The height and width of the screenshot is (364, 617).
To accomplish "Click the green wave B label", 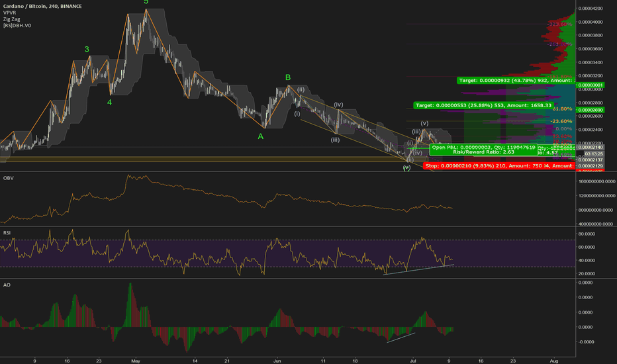I will click(x=287, y=77).
